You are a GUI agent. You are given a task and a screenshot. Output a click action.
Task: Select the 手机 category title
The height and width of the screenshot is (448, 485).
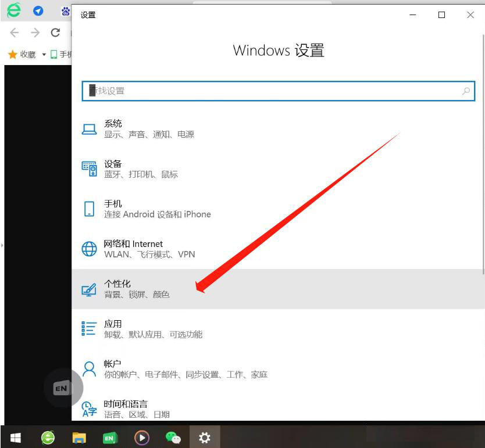(x=113, y=203)
